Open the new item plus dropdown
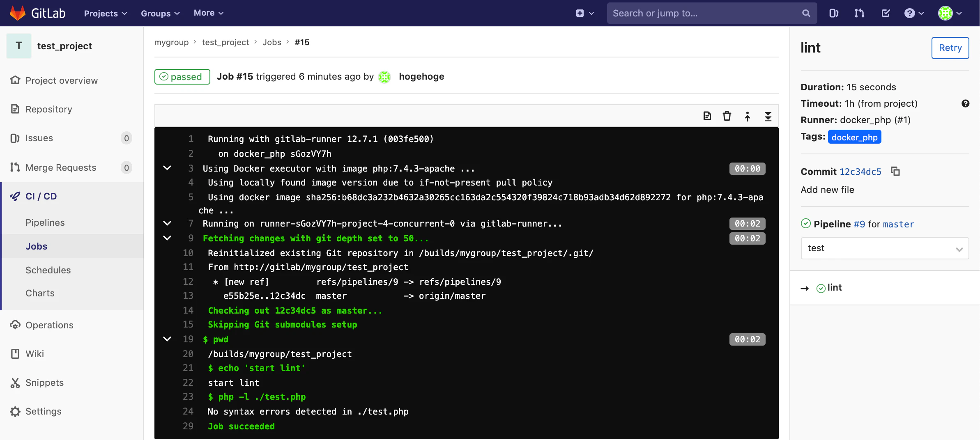This screenshot has height=440, width=980. 585,13
